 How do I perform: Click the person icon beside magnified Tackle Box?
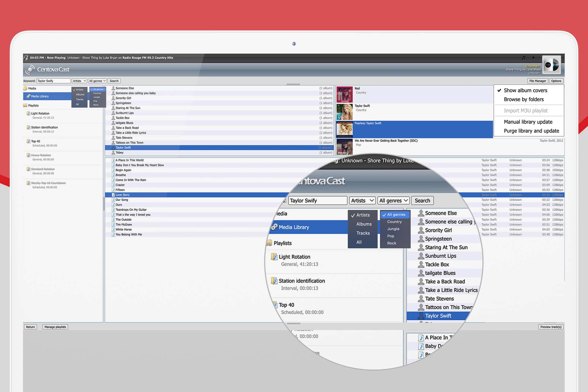coord(421,264)
